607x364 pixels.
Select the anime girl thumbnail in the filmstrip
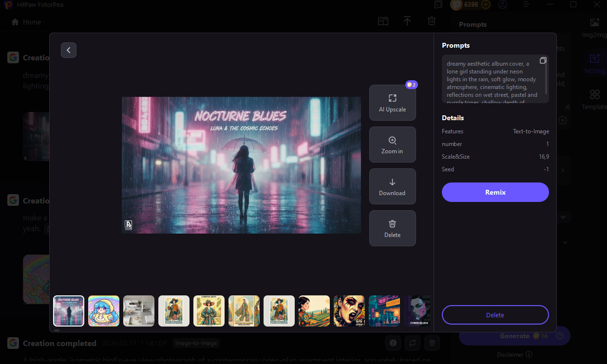pos(103,310)
